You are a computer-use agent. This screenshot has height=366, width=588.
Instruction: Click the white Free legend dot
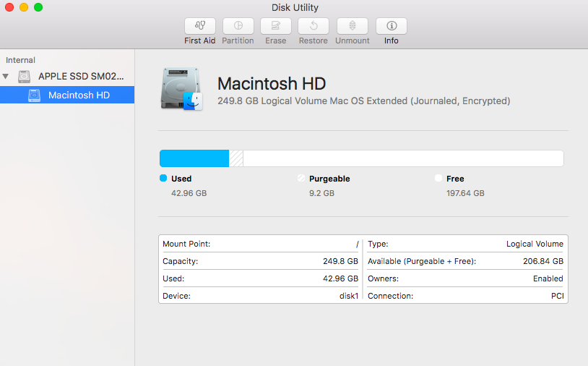coord(438,178)
